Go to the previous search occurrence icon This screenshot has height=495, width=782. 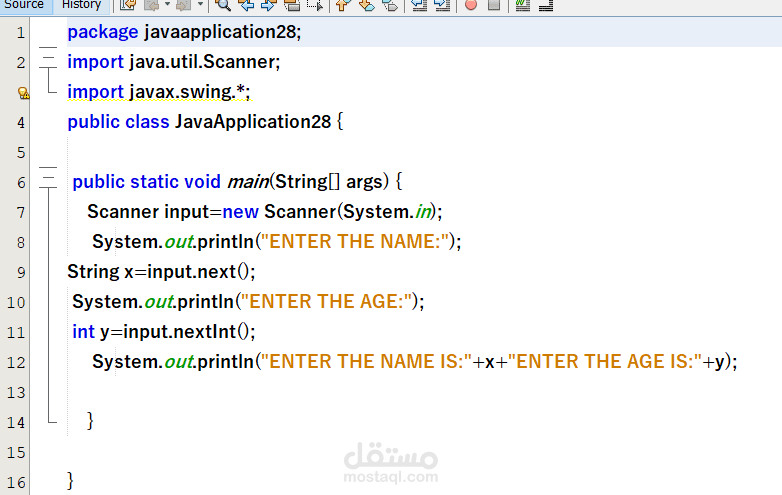point(246,5)
